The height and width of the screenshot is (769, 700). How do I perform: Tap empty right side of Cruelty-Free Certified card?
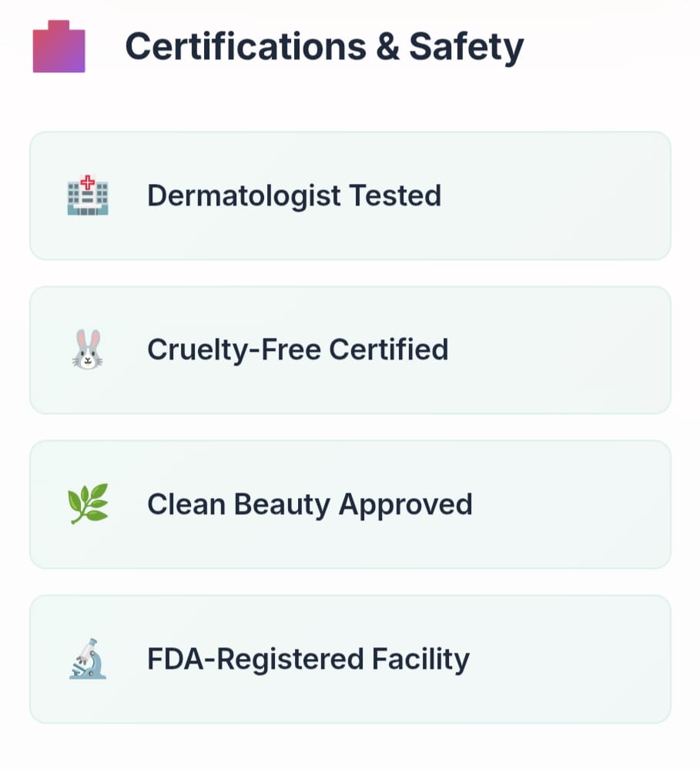tap(570, 349)
